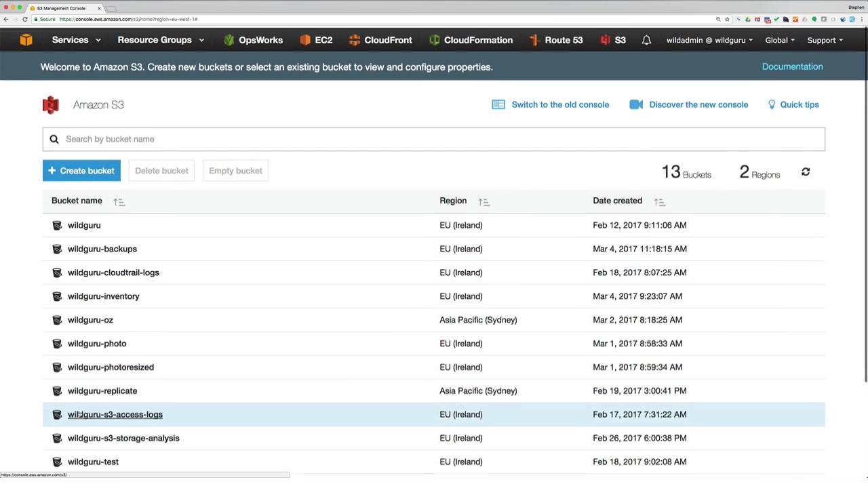This screenshot has height=488, width=868.
Task: Open the wildguru-inventory bucket
Action: [104, 296]
